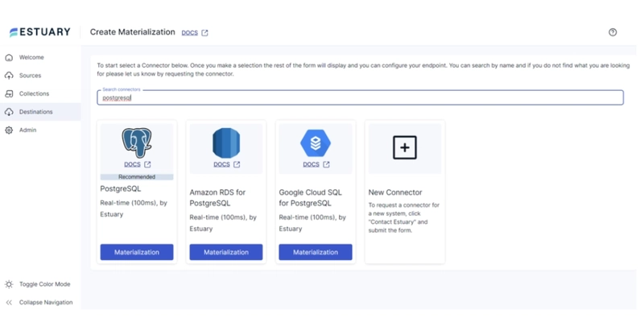Open the help question mark icon
644x318 pixels.
[613, 32]
